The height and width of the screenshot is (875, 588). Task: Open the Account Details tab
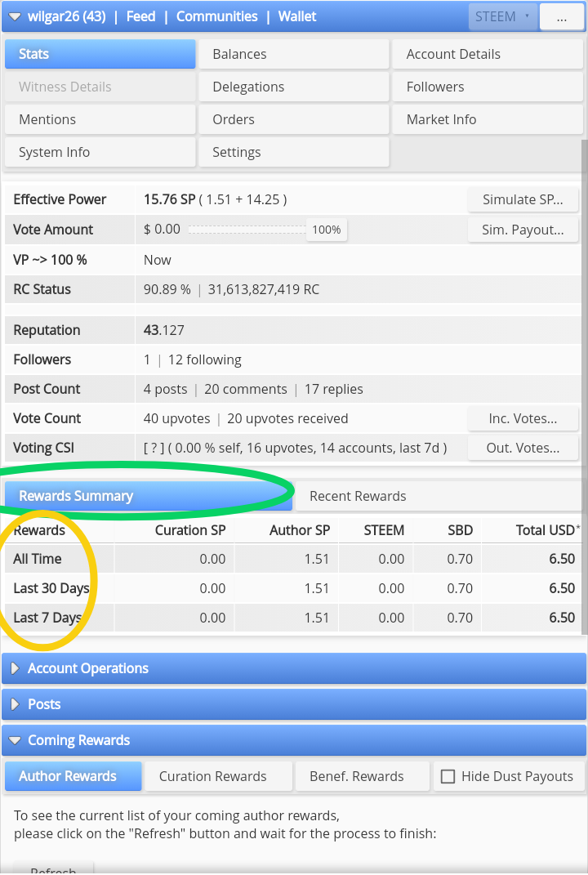tap(488, 54)
